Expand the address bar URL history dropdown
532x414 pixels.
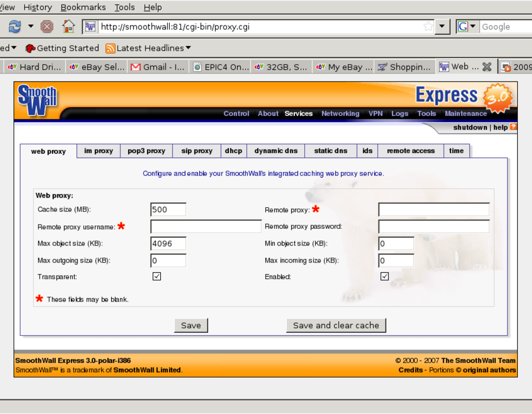pos(442,27)
